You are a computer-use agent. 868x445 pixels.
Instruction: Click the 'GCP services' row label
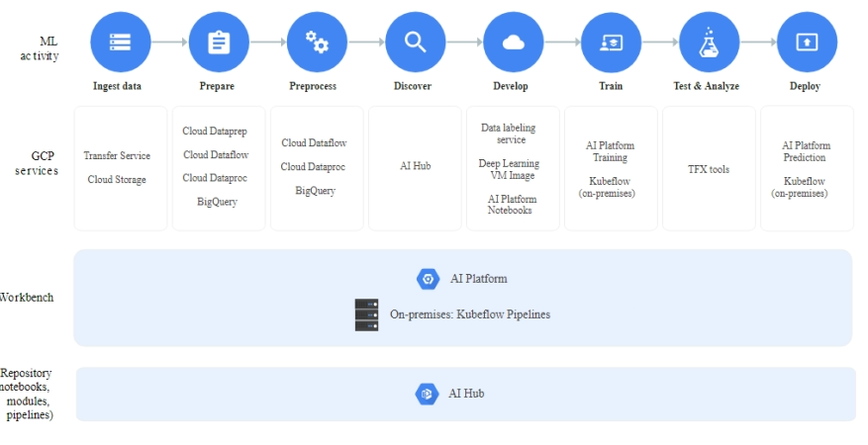click(37, 163)
